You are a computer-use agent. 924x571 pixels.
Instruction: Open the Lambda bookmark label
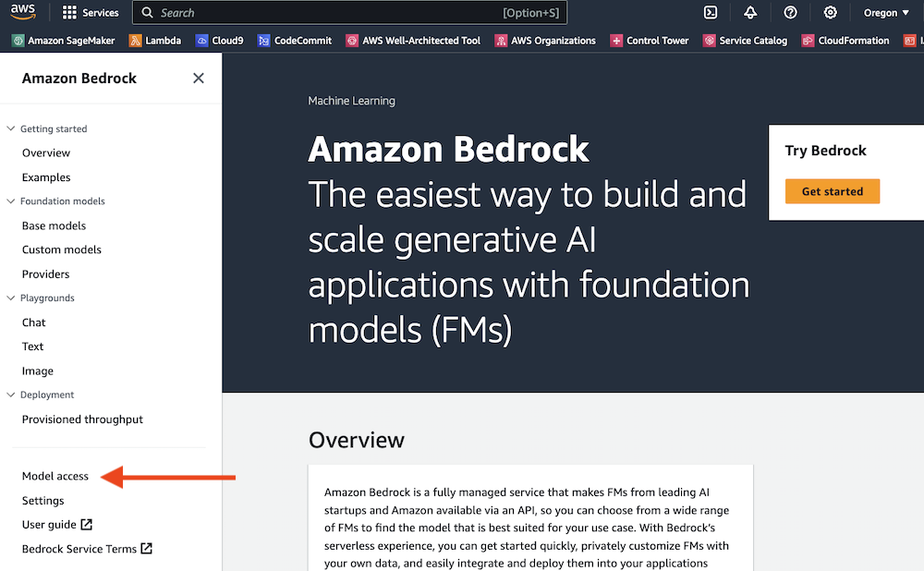tap(164, 41)
